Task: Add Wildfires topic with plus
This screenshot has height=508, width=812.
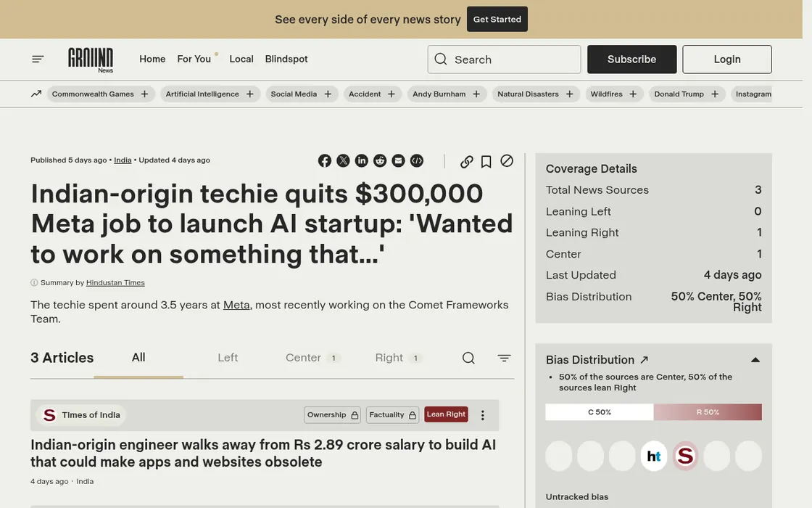Action: [633, 94]
